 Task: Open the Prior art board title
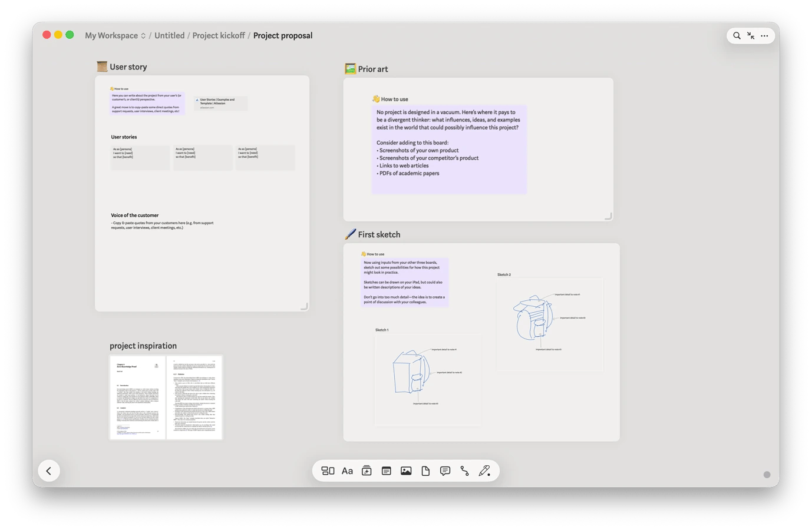pos(373,69)
